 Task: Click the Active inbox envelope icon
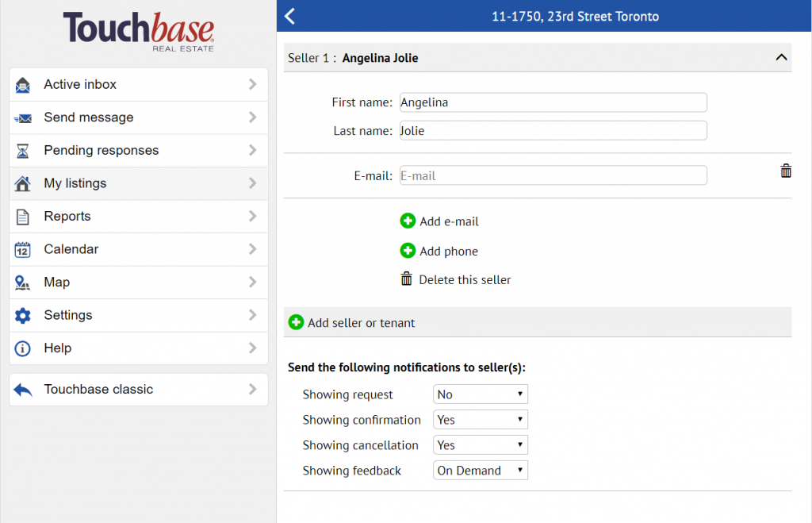tap(23, 85)
